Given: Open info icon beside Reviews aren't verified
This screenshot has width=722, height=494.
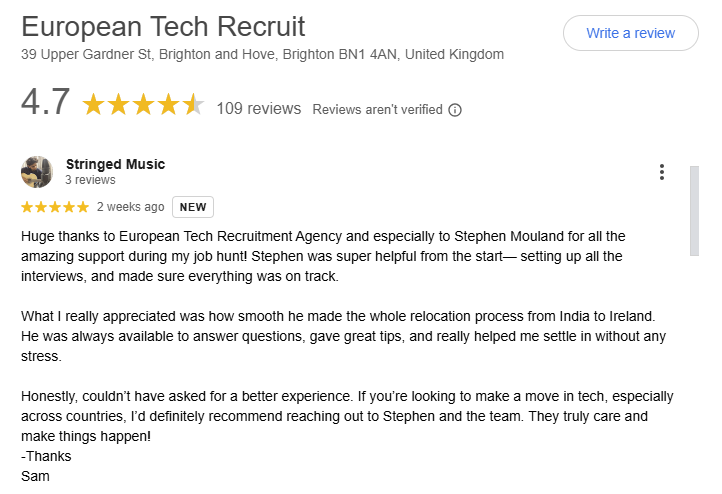Looking at the screenshot, I should (455, 110).
